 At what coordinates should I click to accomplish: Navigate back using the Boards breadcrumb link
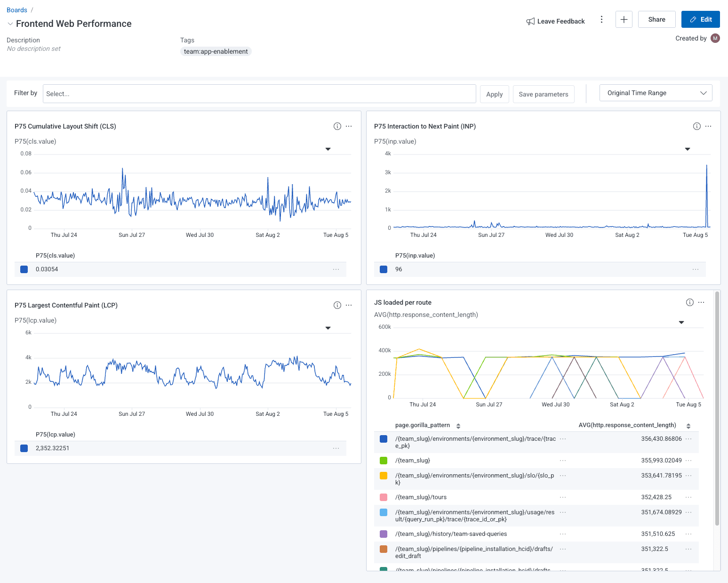tap(17, 9)
